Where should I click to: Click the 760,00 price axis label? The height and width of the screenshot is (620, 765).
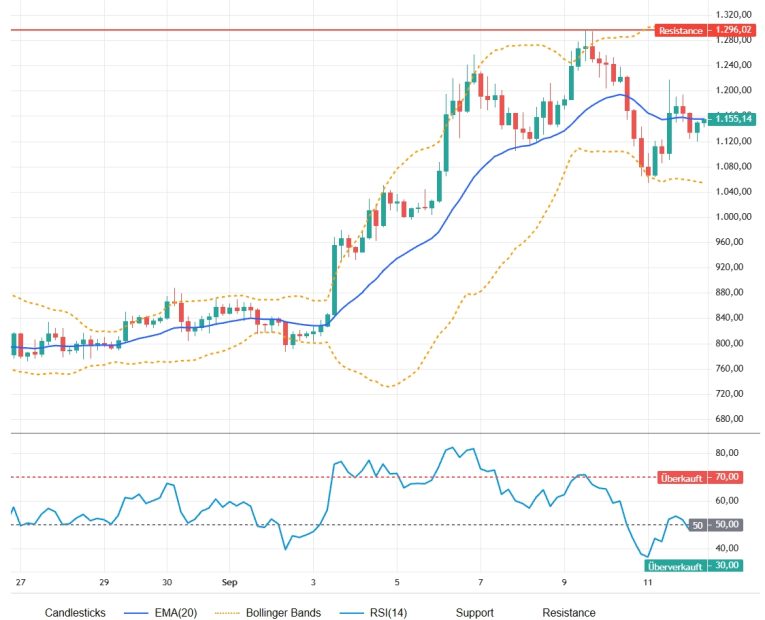[x=729, y=368]
